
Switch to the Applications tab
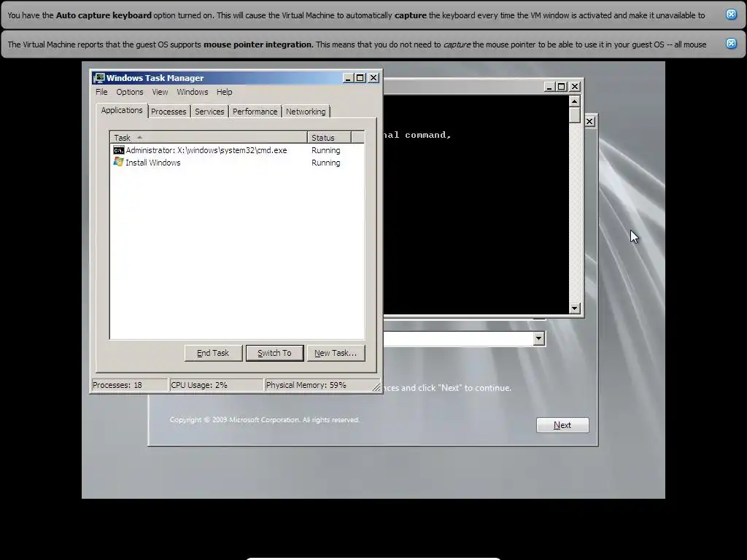[122, 110]
